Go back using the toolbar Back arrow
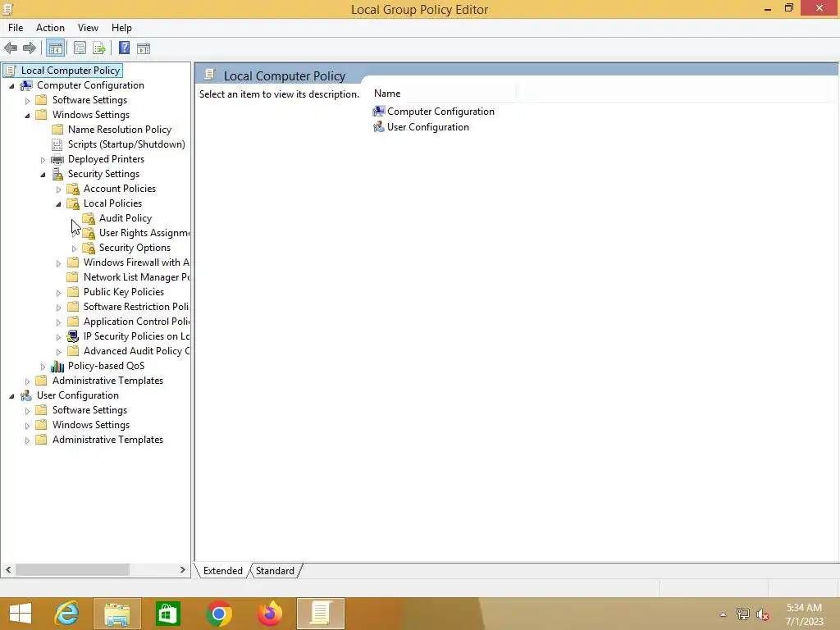 click(x=11, y=48)
